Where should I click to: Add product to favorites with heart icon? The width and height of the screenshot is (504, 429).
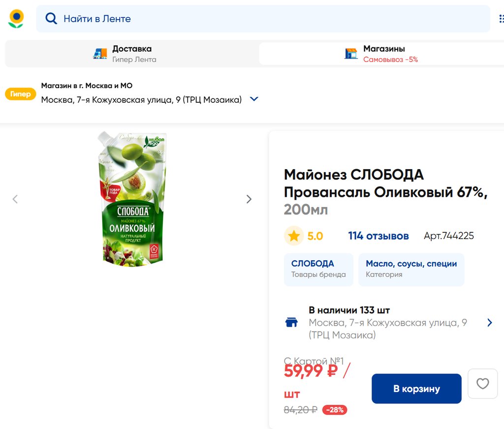pyautogui.click(x=482, y=384)
